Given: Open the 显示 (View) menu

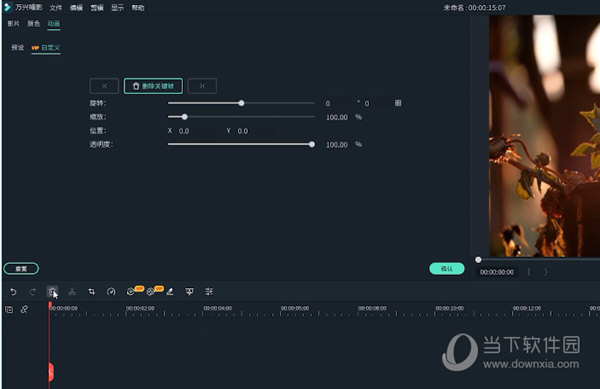Looking at the screenshot, I should [117, 8].
